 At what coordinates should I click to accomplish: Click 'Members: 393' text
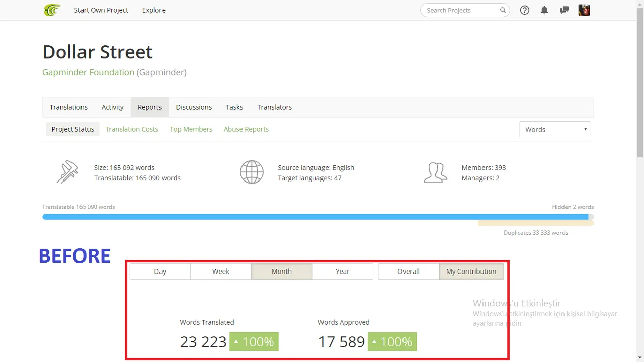tap(484, 168)
